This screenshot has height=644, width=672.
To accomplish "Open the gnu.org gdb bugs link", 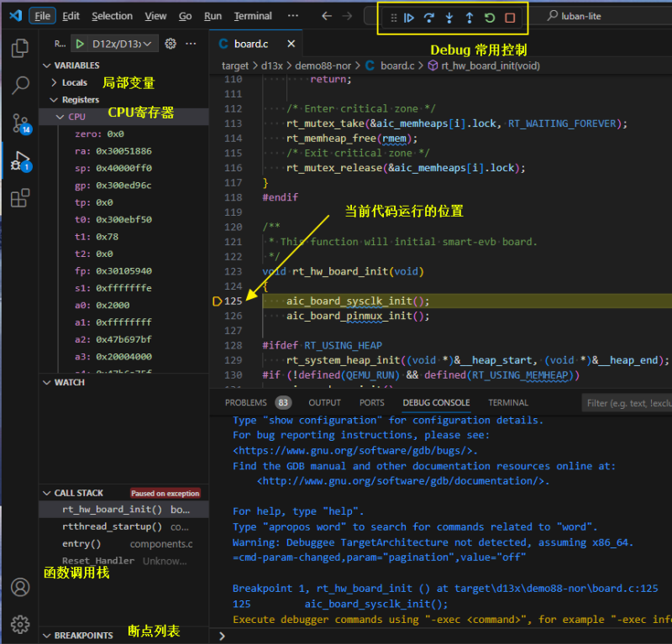I will [x=354, y=451].
